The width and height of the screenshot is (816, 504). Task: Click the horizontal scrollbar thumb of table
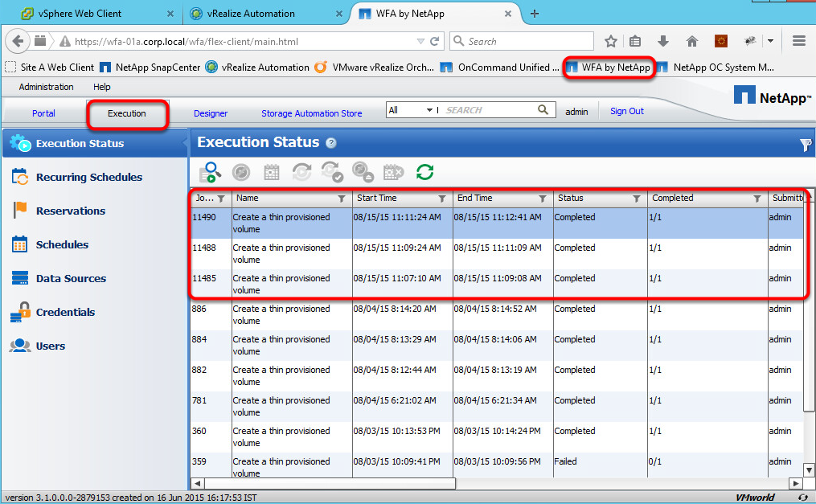click(330, 483)
